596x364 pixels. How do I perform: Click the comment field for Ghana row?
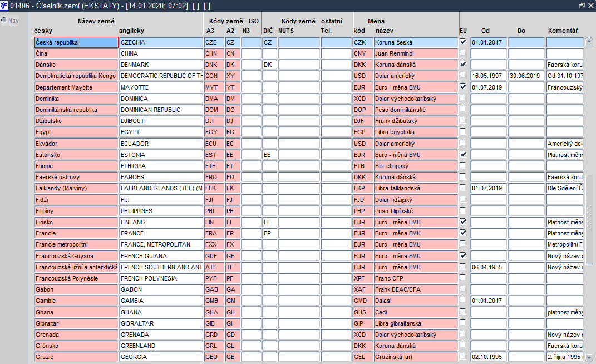coord(565,312)
